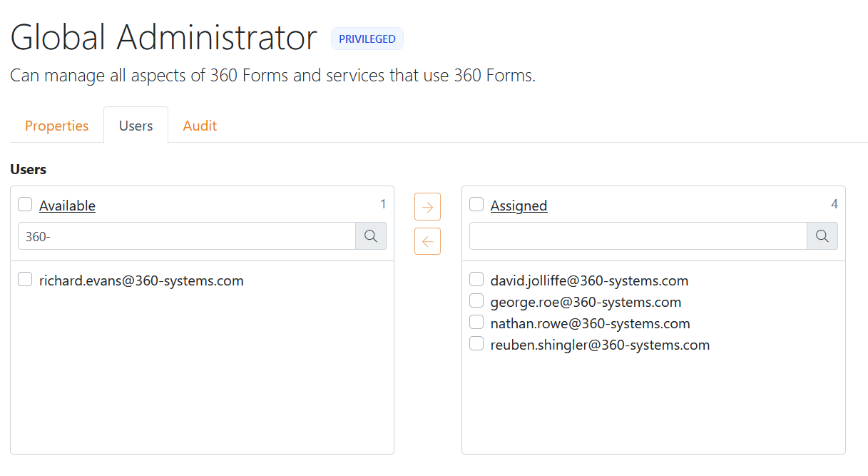
Task: Mark the reuben.shingler@360-systems.com checkbox
Action: (476, 344)
